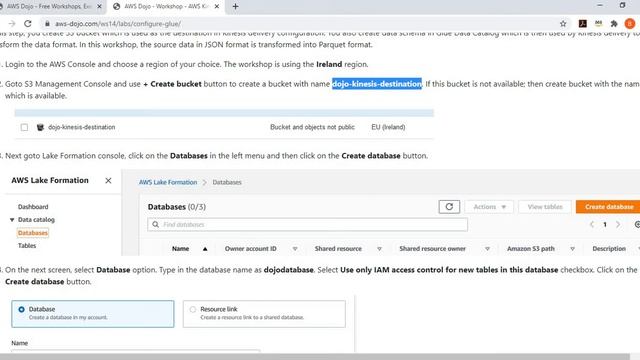The height and width of the screenshot is (360, 640).
Task: Open the Chrome profile avatar
Action: point(629,24)
